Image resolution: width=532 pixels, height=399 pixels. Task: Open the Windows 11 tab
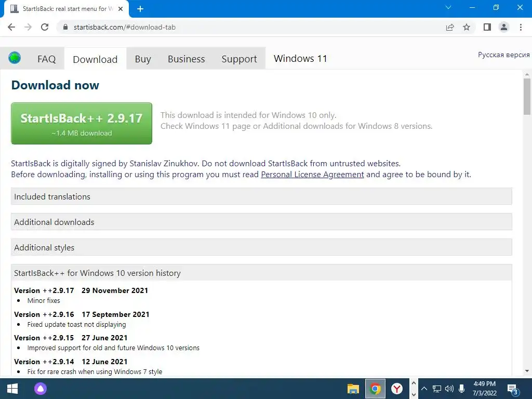[x=300, y=59]
